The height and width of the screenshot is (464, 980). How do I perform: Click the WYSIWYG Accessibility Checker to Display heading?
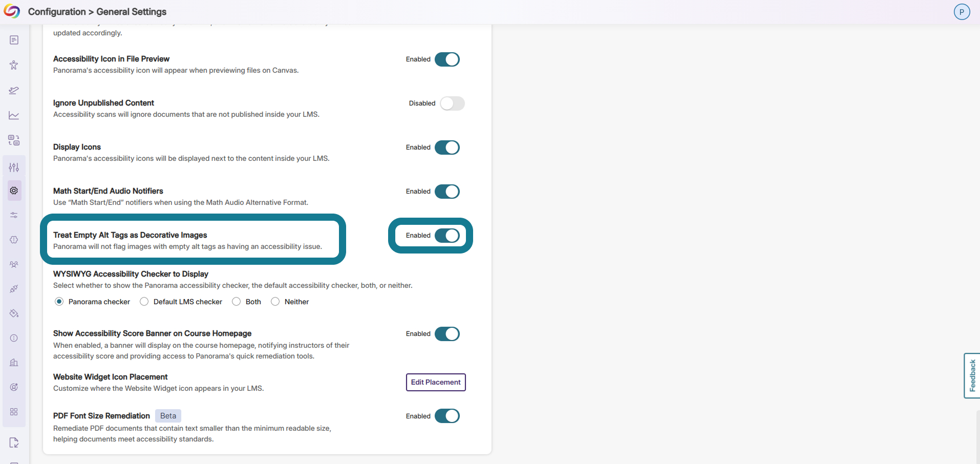pyautogui.click(x=131, y=274)
